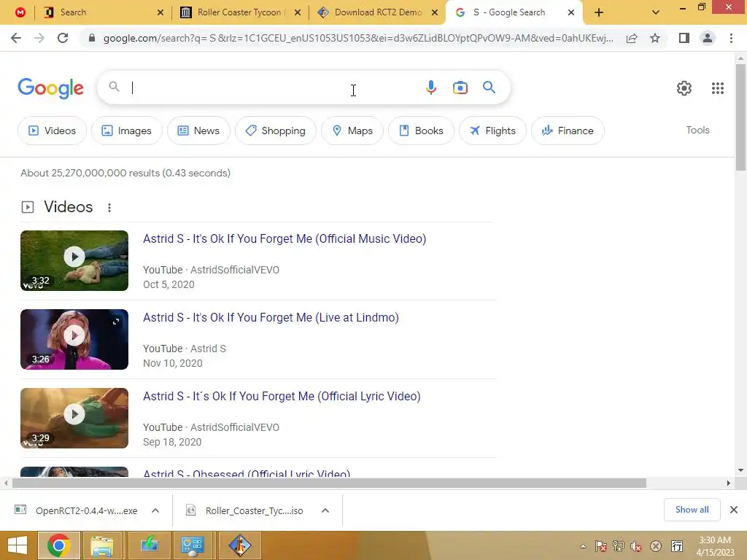Filter results by Flights
The width and height of the screenshot is (747, 560).
coord(492,131)
